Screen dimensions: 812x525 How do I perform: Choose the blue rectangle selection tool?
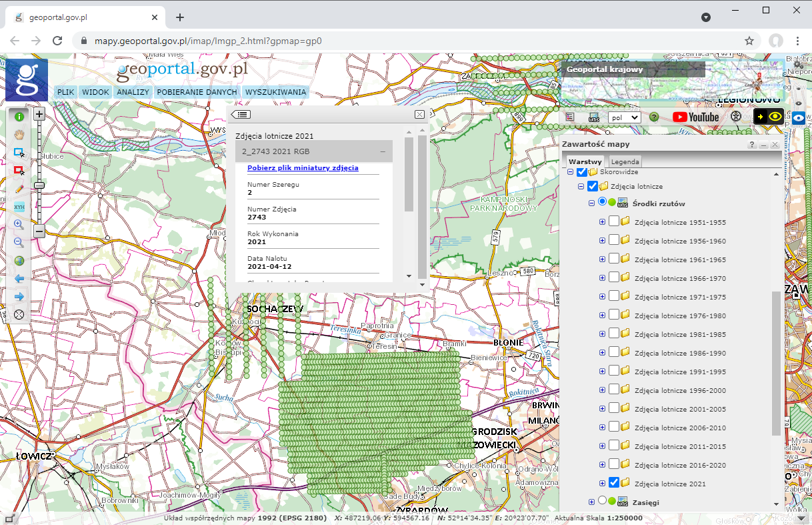click(x=19, y=153)
